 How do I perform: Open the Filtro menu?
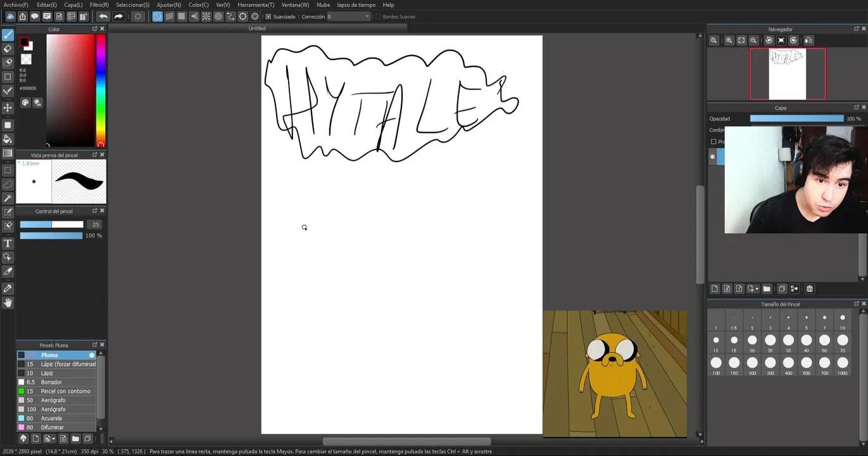[99, 4]
